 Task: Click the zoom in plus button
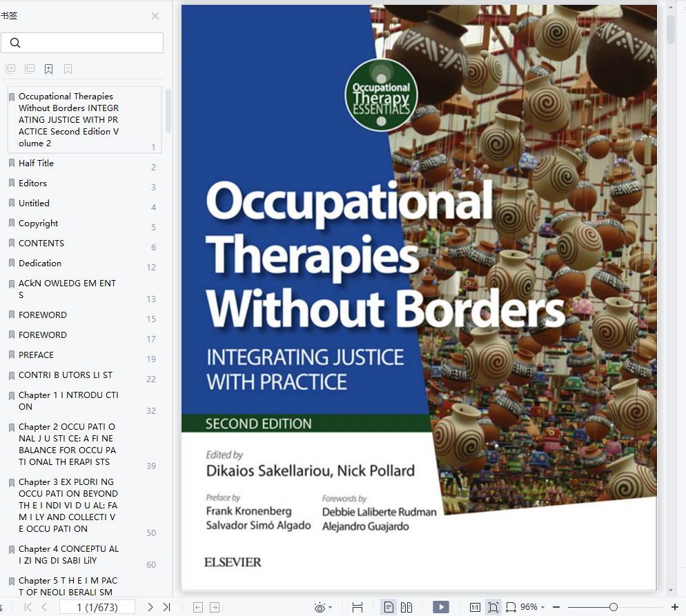coord(675,607)
